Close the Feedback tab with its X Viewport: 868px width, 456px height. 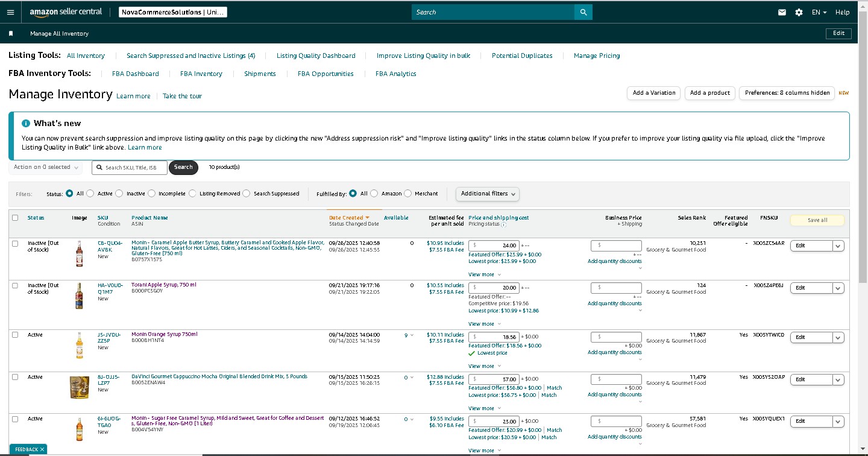pos(42,449)
